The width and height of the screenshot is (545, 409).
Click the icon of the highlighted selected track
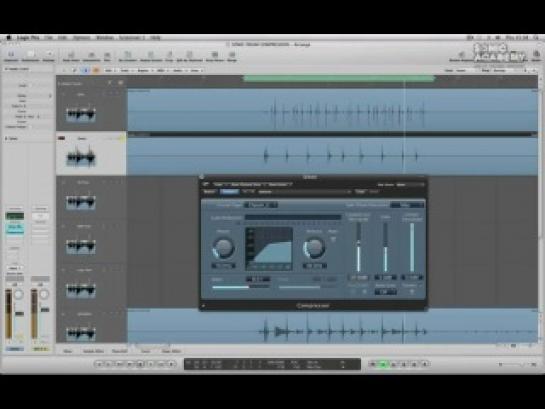click(81, 157)
